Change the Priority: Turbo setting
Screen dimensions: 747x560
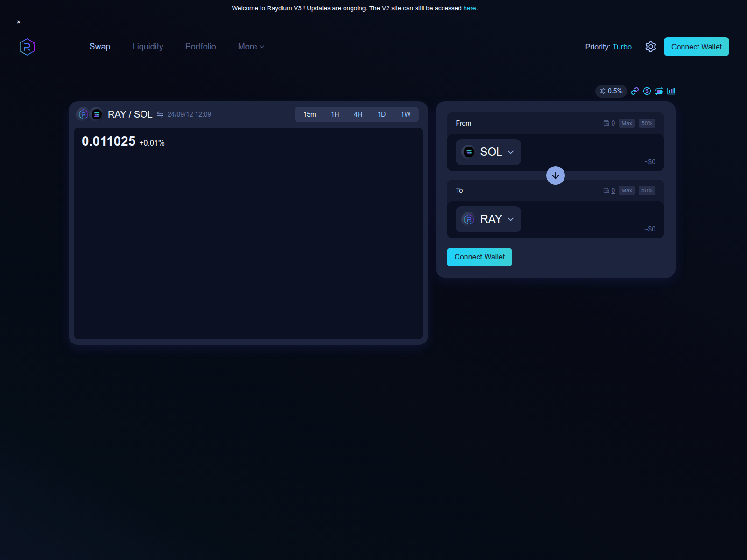click(x=608, y=47)
